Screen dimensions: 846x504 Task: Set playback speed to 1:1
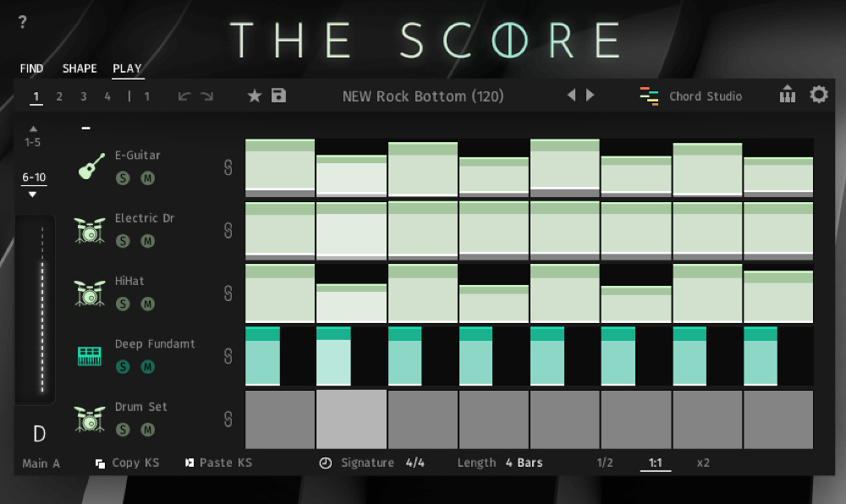[x=656, y=463]
